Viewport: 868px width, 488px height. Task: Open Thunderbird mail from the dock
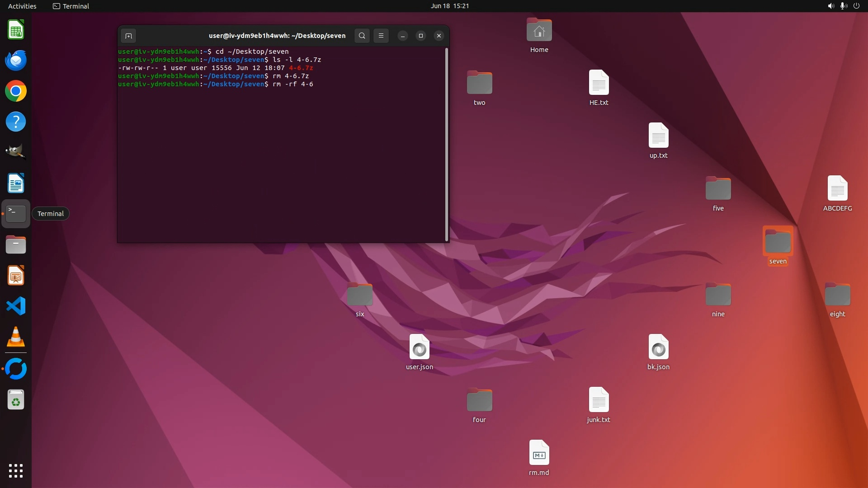pos(16,61)
